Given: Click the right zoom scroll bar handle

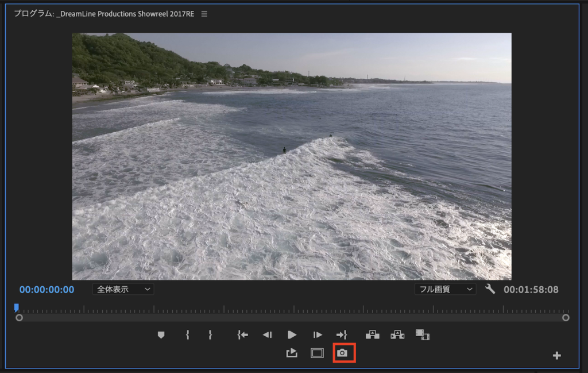Looking at the screenshot, I should [566, 317].
